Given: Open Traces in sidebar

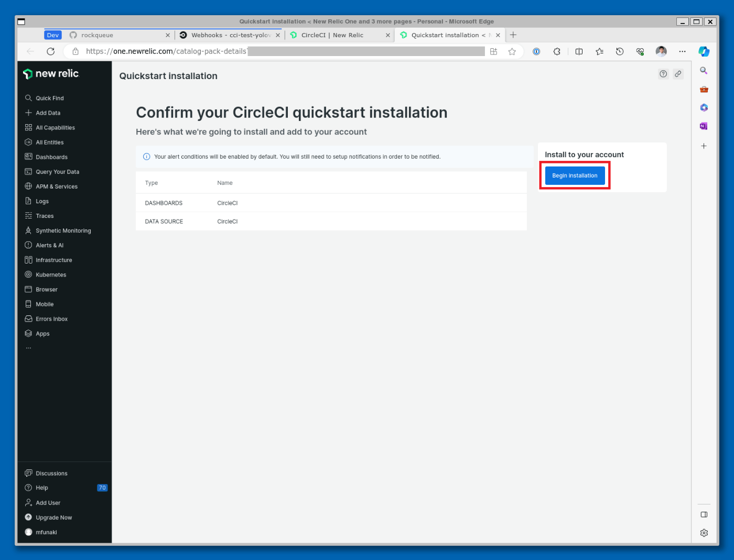Looking at the screenshot, I should pos(45,215).
